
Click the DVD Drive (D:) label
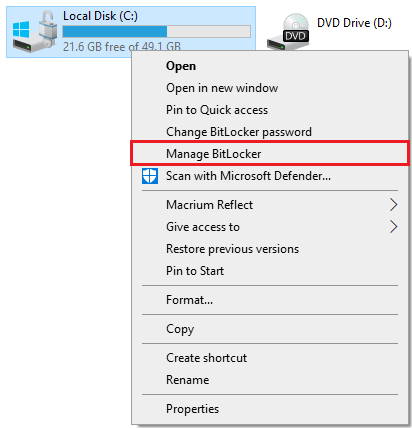point(354,23)
